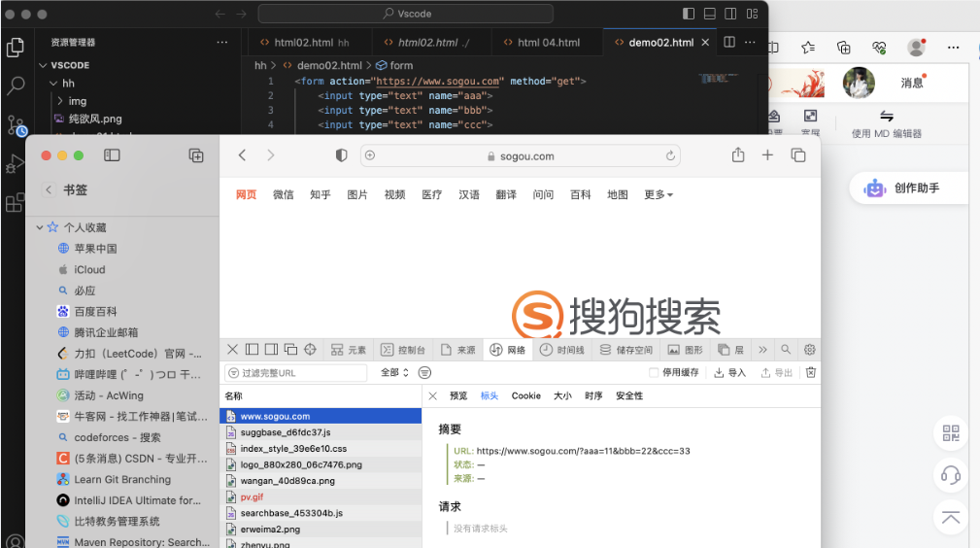The height and width of the screenshot is (548, 980).
Task: Show more Web Inspector tabs chevron
Action: 762,350
